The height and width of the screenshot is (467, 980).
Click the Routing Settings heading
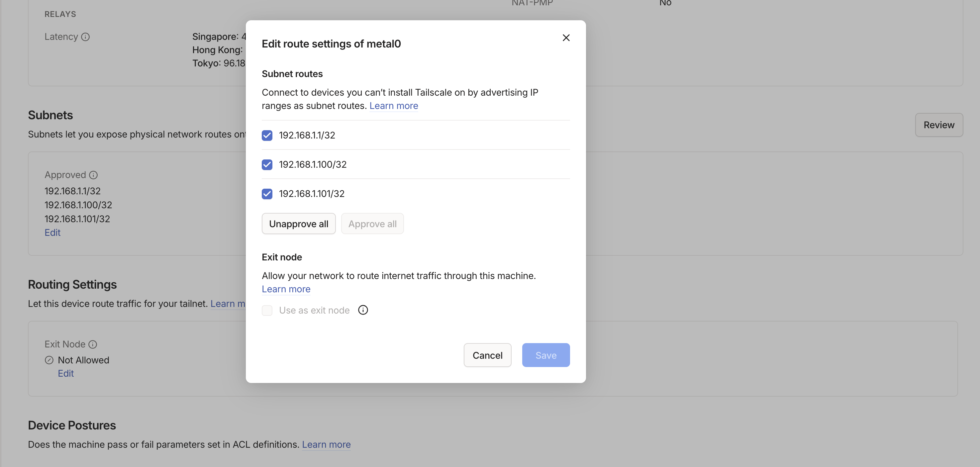(72, 284)
